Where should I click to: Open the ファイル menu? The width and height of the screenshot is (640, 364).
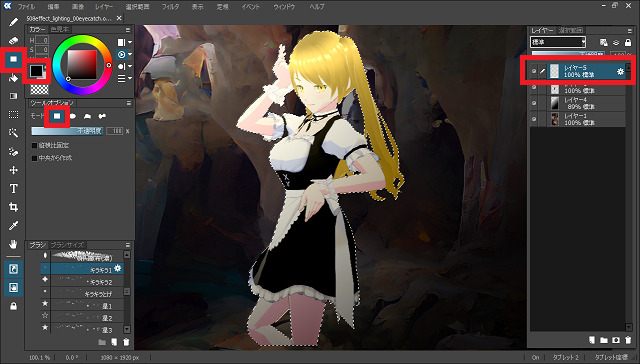pos(27,7)
